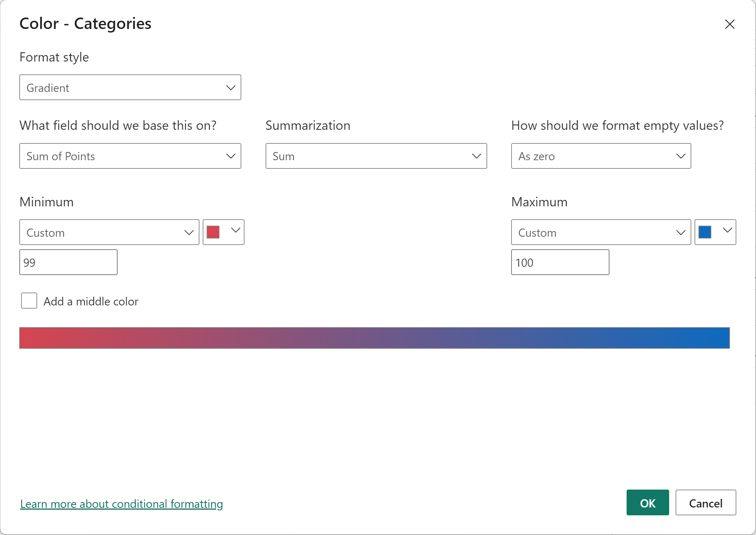The width and height of the screenshot is (756, 535).
Task: Open the Minimum Custom type dropdown
Action: (109, 232)
